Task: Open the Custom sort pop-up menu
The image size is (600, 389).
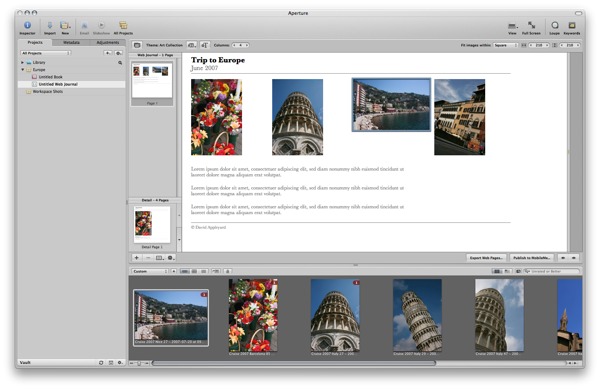Action: tap(150, 271)
